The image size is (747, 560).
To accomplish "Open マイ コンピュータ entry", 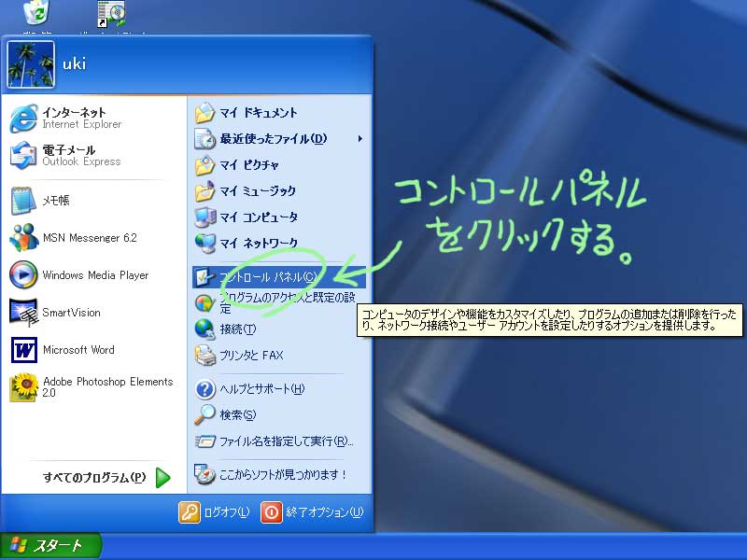I will pyautogui.click(x=258, y=217).
